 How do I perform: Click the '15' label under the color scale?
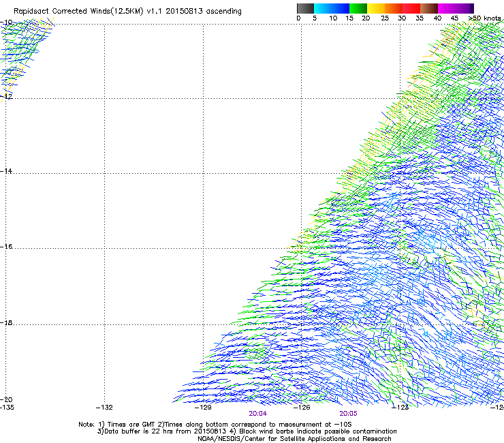click(x=349, y=18)
